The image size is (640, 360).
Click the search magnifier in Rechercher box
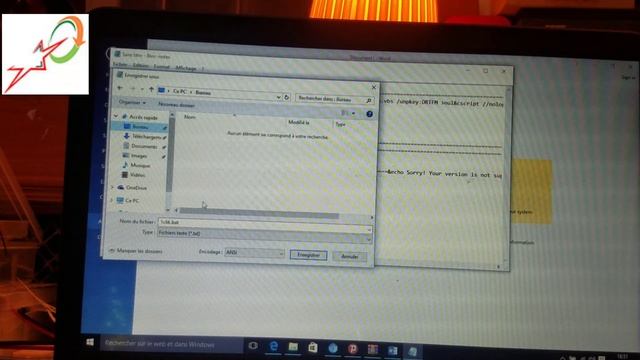[x=369, y=100]
